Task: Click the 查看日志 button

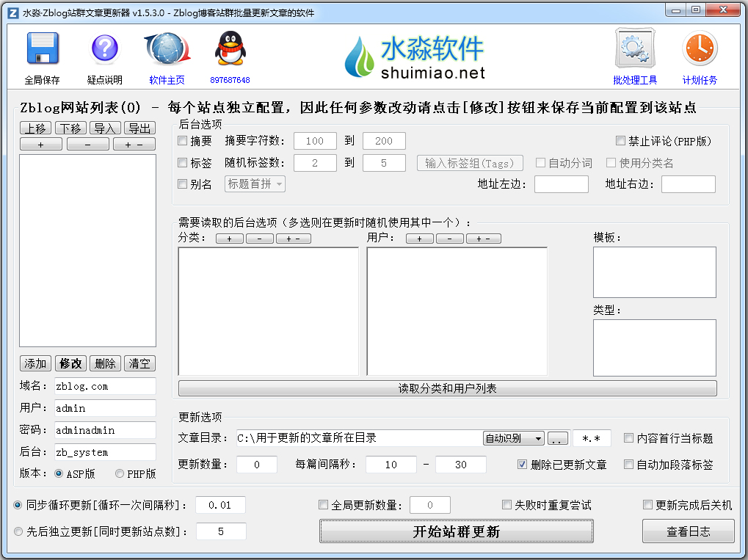Action: click(x=689, y=531)
